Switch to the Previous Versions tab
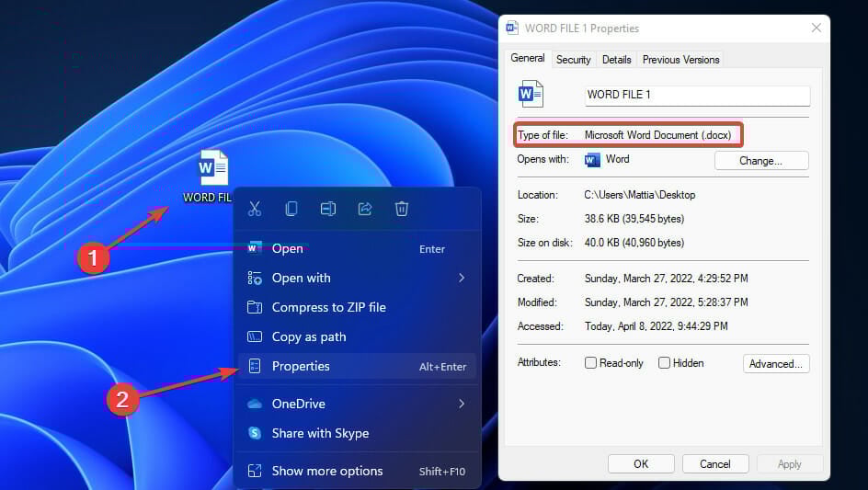Image resolution: width=868 pixels, height=490 pixels. (681, 60)
